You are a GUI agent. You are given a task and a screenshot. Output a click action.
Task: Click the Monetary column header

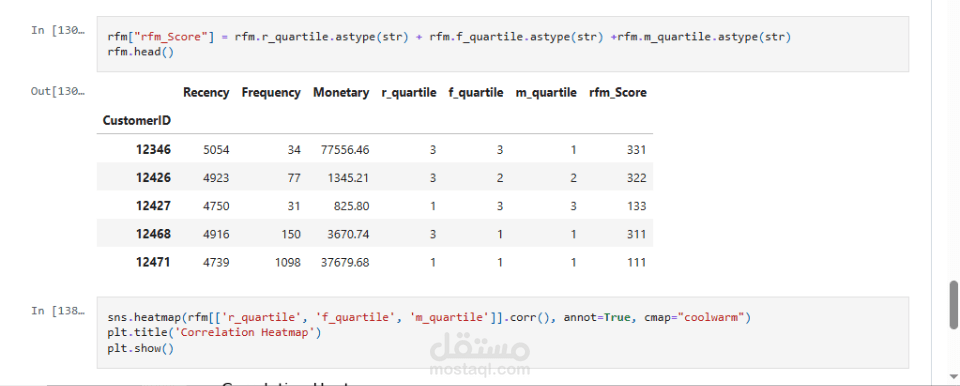341,93
